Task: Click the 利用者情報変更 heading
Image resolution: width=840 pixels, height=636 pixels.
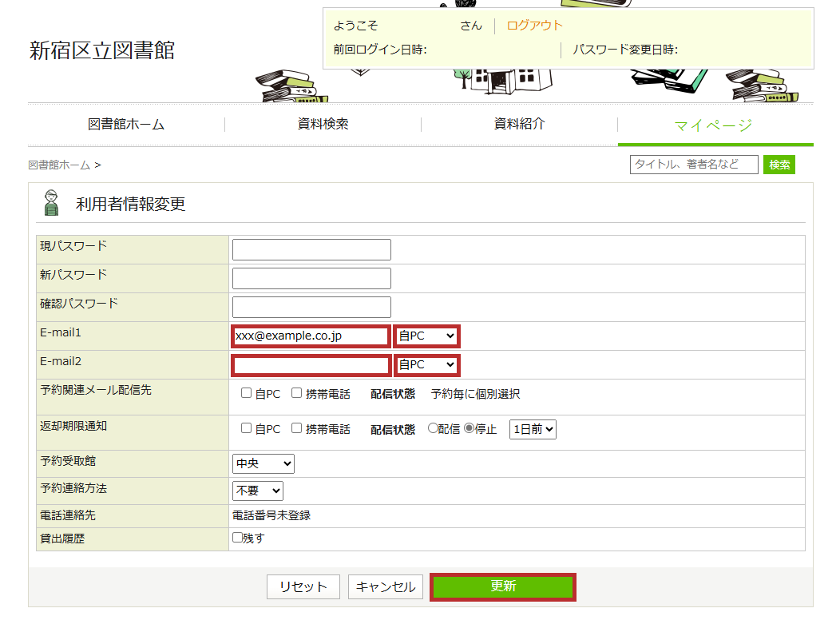Action: (131, 205)
